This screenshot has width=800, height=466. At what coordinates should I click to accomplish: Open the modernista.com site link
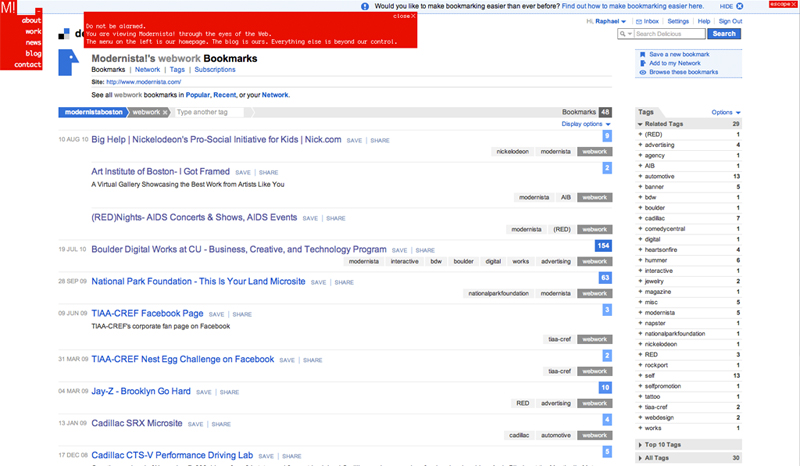(x=143, y=82)
